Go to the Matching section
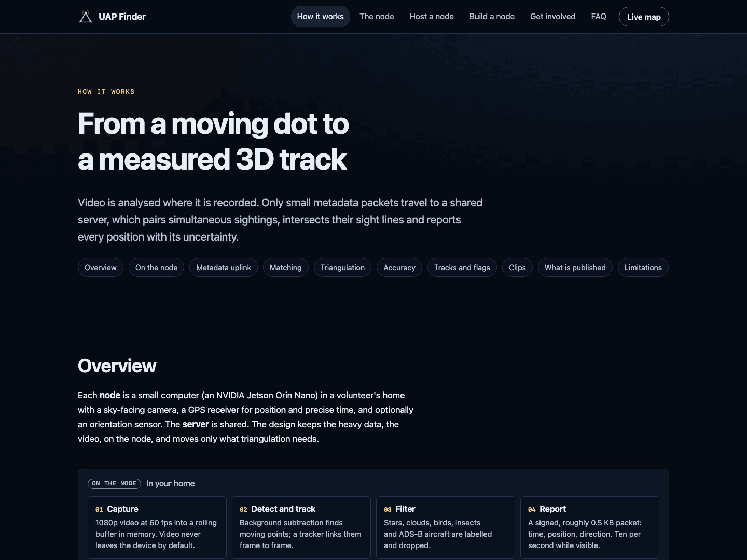The image size is (747, 560). (x=286, y=268)
